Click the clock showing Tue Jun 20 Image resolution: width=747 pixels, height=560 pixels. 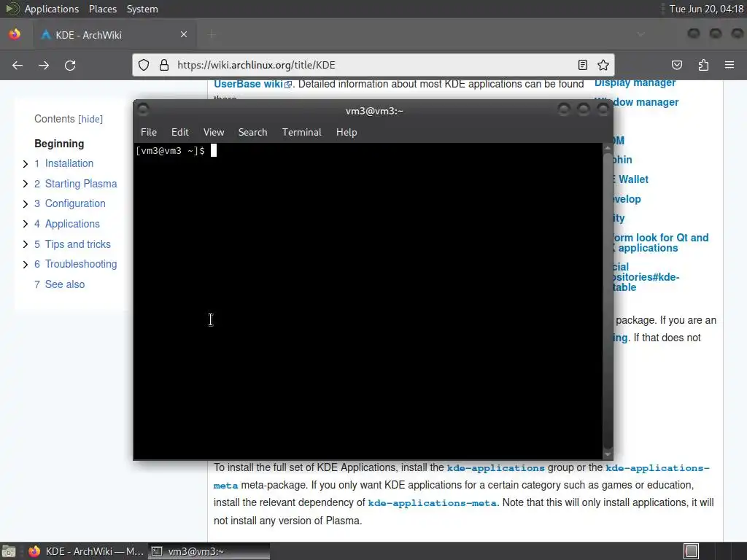pos(706,9)
